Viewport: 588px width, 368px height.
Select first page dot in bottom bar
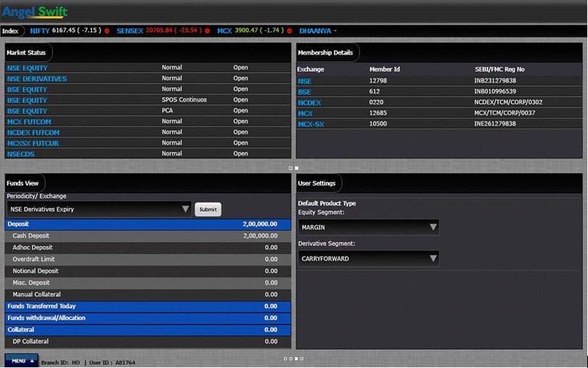coord(285,359)
